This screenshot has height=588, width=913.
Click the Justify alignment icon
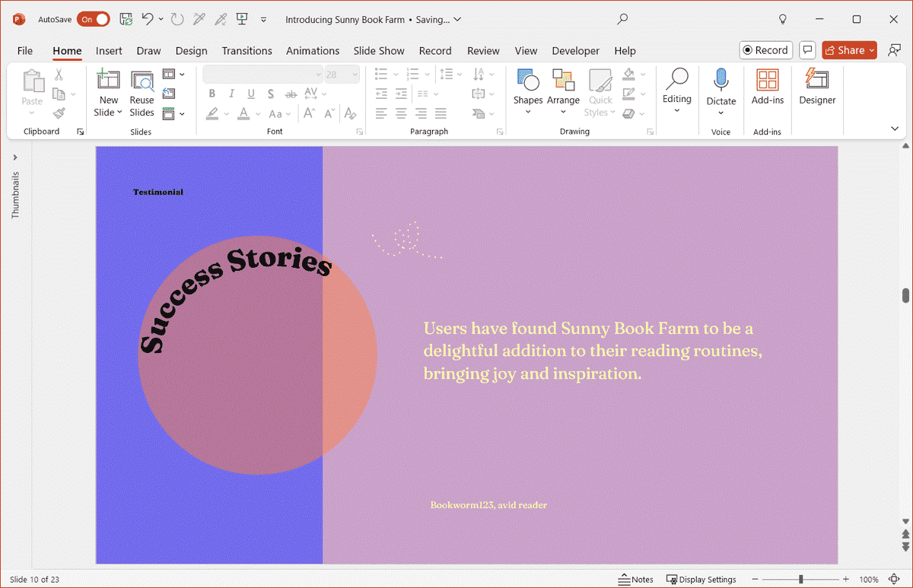(441, 113)
